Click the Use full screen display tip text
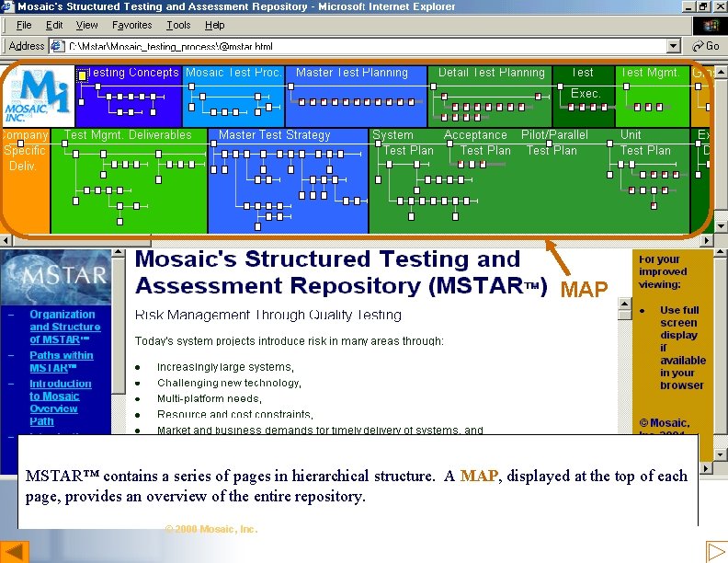This screenshot has width=728, height=563. (x=682, y=348)
